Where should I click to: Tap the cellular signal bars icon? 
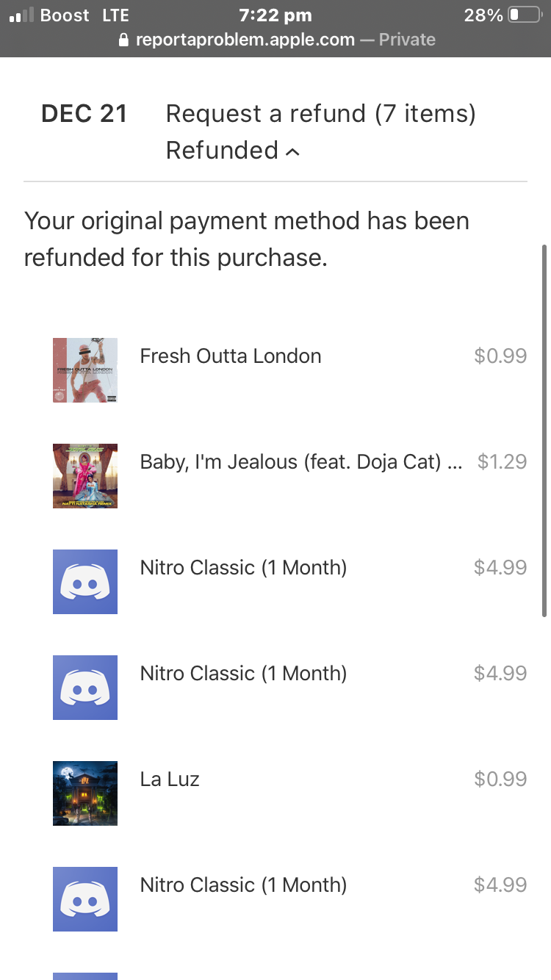[21, 15]
